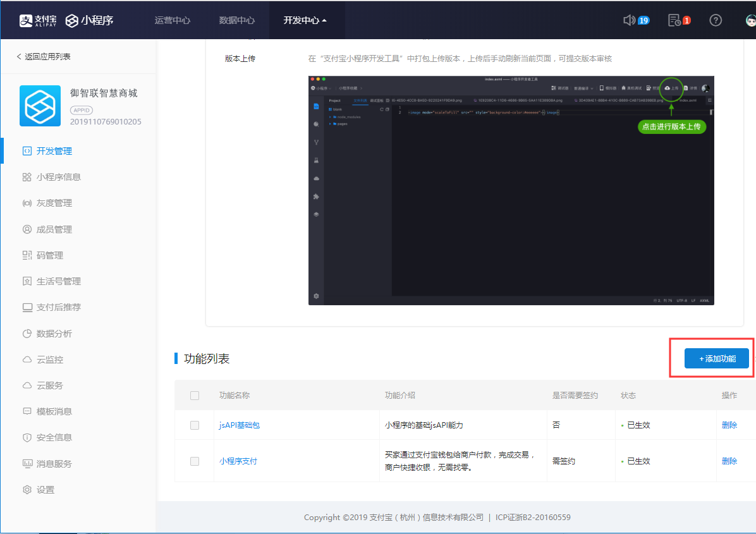Switch to the 数据中心 tab
The image size is (756, 534).
point(237,20)
